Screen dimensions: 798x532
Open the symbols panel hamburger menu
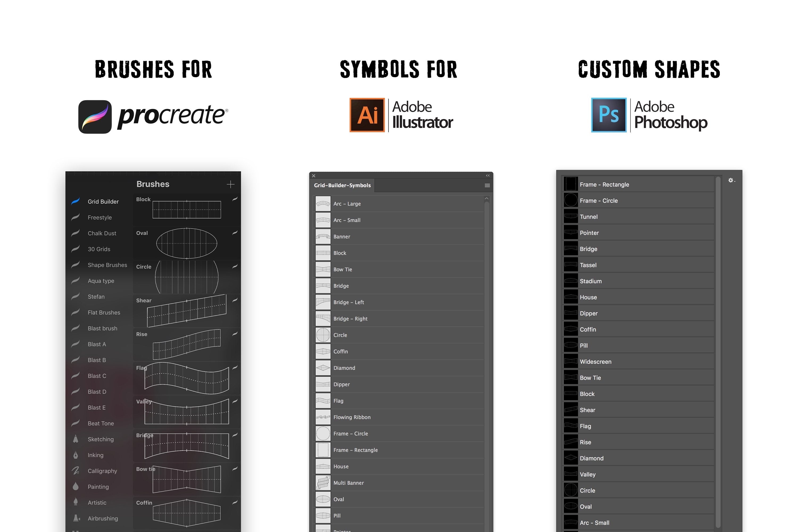tap(487, 186)
